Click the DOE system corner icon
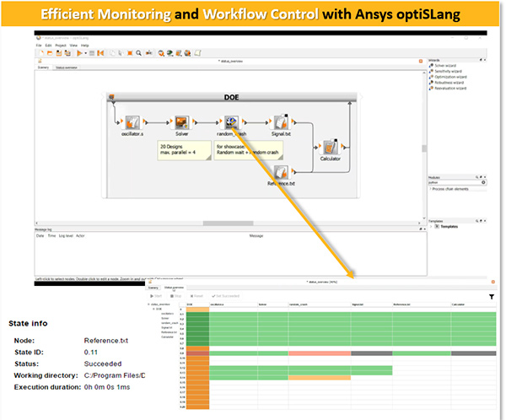Screen dimensions: 506x420 [111, 97]
